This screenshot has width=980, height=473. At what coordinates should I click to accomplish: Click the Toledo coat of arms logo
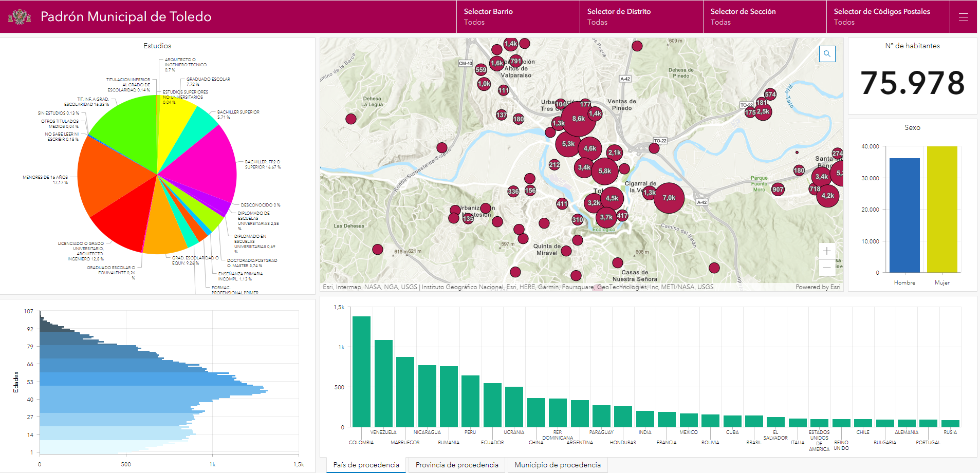[20, 17]
